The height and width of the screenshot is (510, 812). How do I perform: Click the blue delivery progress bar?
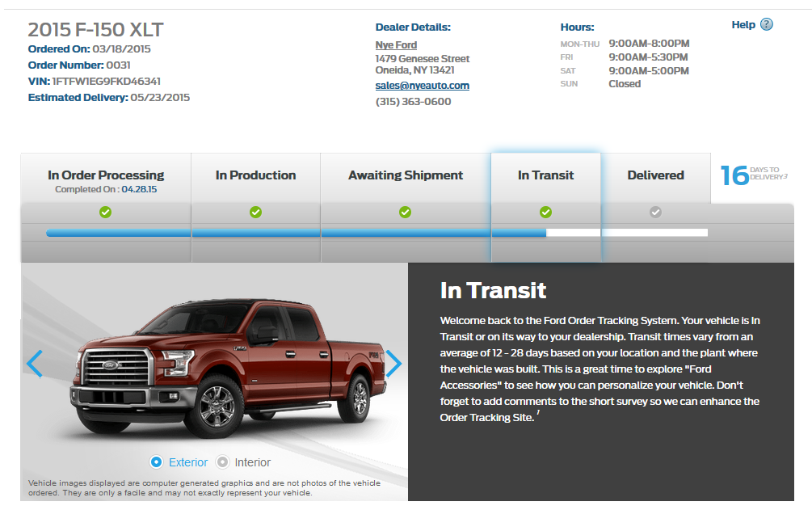(295, 233)
